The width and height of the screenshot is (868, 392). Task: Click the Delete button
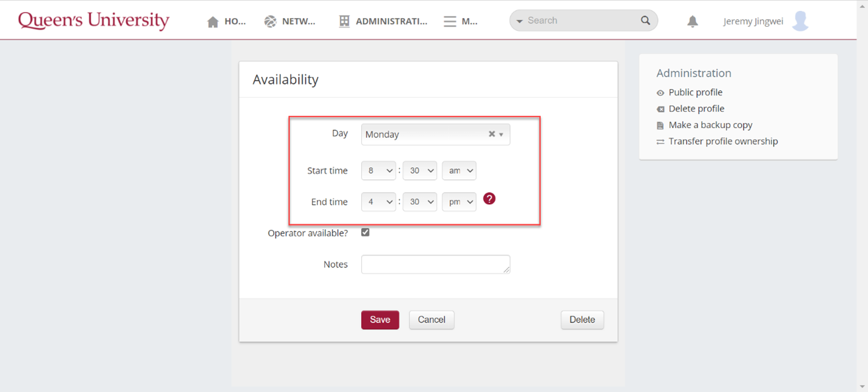pyautogui.click(x=581, y=320)
